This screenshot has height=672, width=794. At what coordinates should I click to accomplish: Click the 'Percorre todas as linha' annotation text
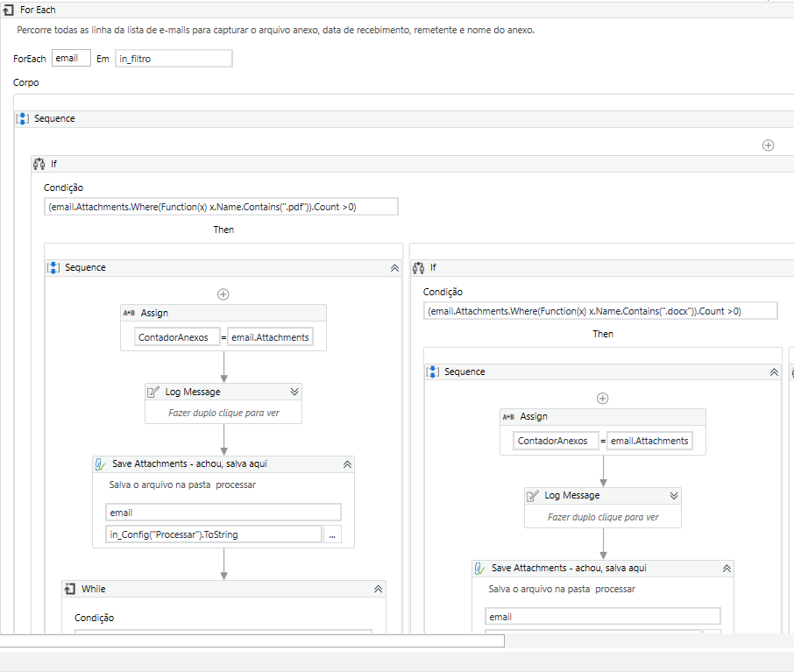tap(275, 30)
